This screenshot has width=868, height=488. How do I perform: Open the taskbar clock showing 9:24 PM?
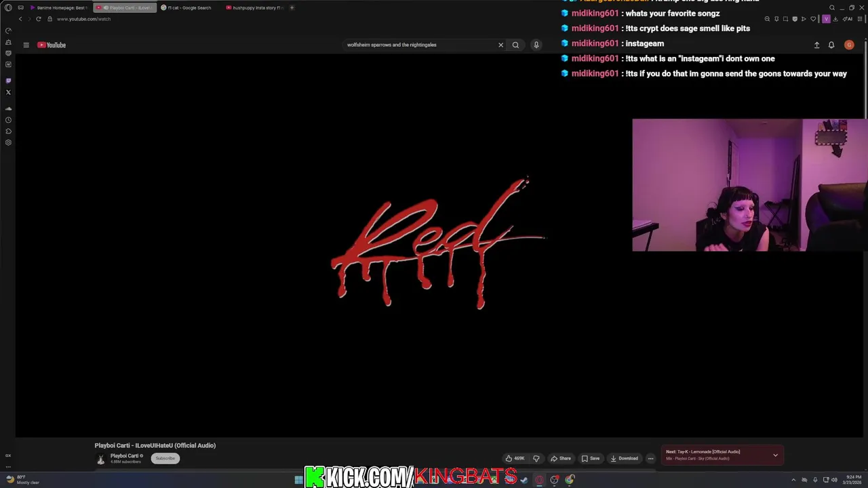pos(852,480)
